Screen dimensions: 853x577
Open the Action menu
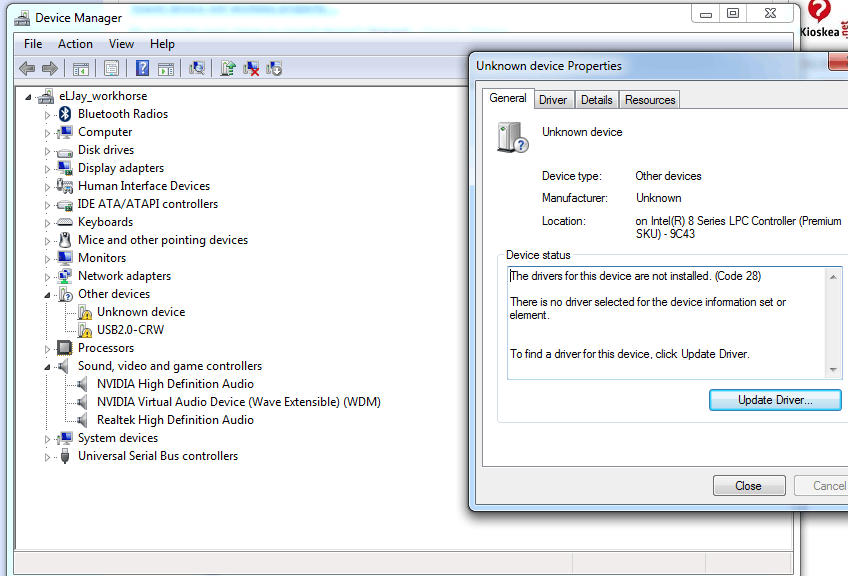click(76, 44)
